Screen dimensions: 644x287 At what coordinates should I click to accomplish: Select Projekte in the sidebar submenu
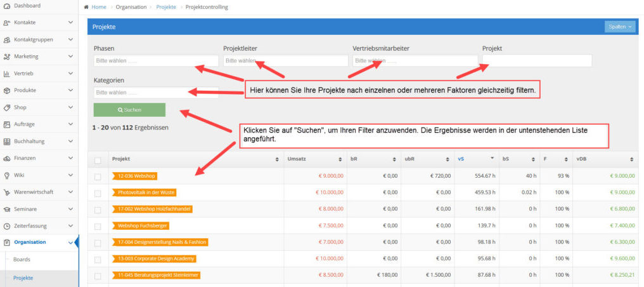23,278
